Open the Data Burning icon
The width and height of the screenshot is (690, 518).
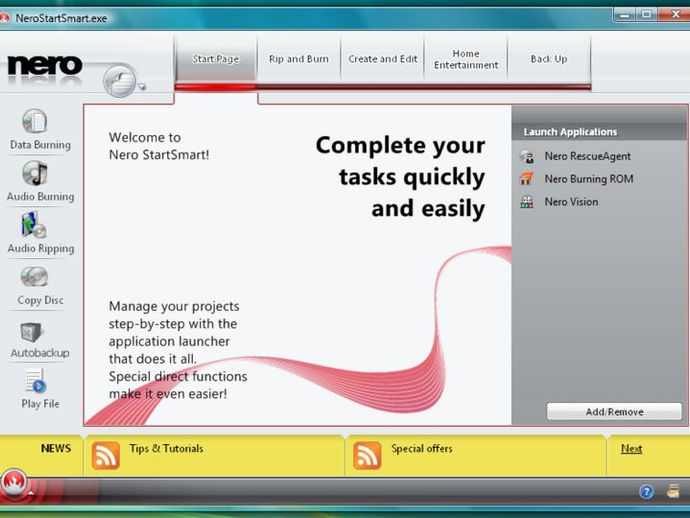34,121
